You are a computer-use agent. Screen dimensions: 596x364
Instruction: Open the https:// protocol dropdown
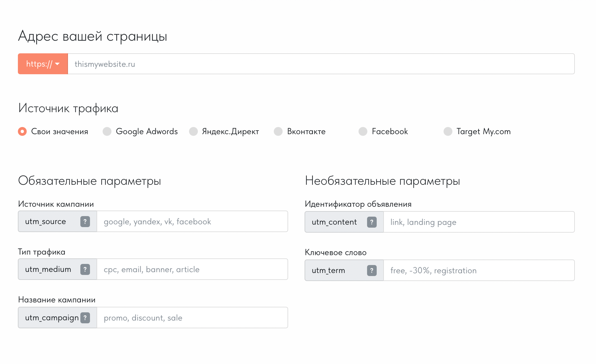click(x=43, y=64)
